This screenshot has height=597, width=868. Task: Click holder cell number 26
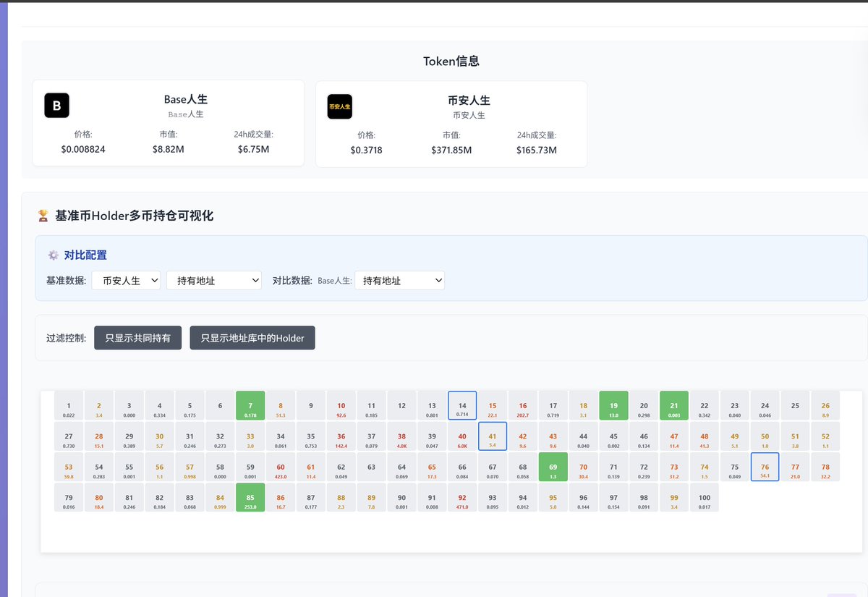pyautogui.click(x=825, y=405)
